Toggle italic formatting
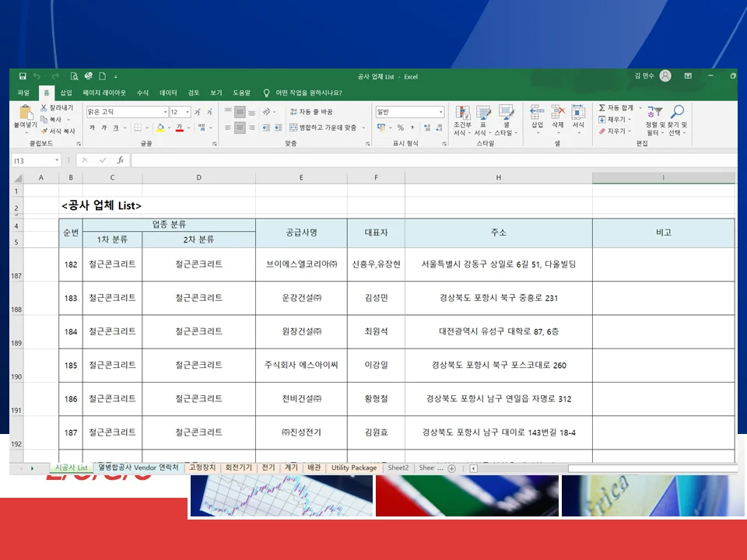This screenshot has width=747, height=560. click(x=103, y=128)
